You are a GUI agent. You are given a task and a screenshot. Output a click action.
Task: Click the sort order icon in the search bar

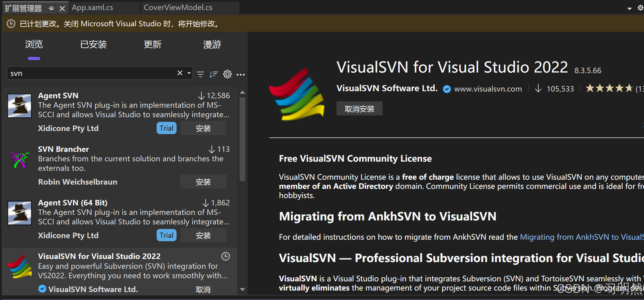[214, 74]
